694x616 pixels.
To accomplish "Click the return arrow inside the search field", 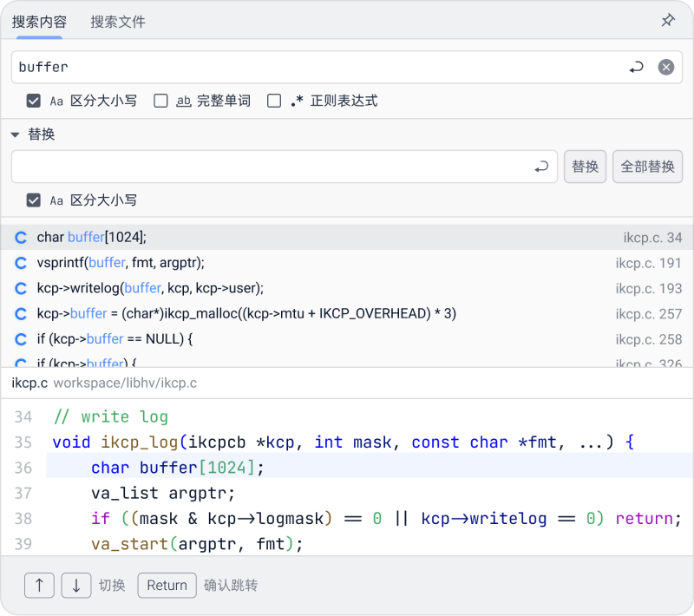I will tap(634, 67).
